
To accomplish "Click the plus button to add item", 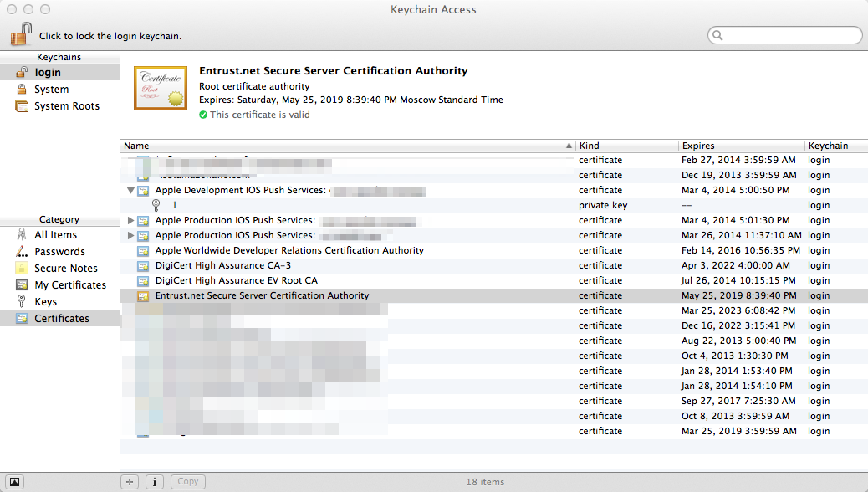I will click(130, 481).
